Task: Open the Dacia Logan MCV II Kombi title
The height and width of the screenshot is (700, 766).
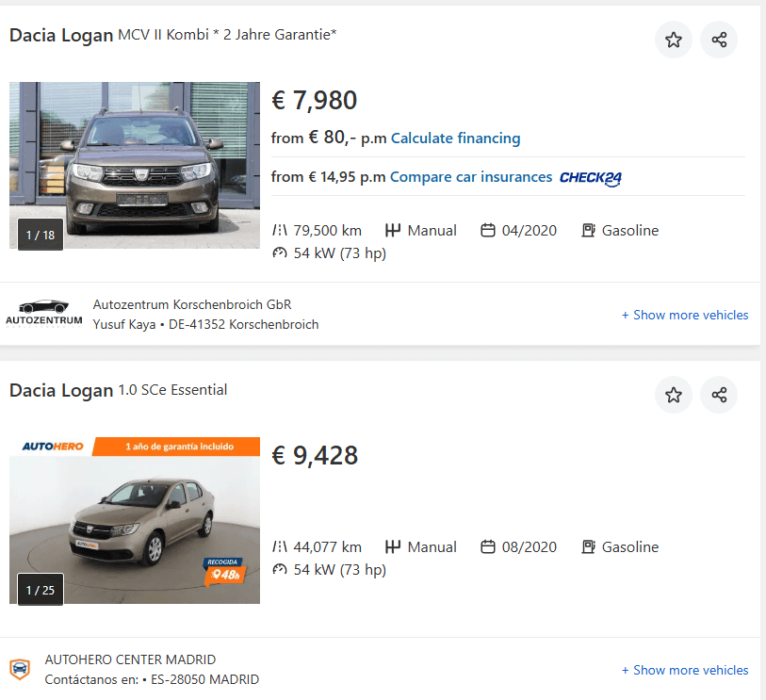Action: 172,36
